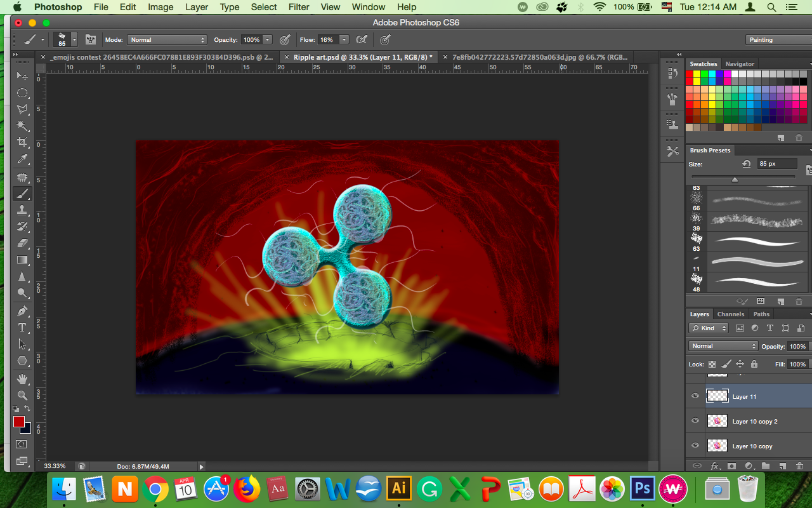Select the Eyedropper tool
This screenshot has width=812, height=508.
coord(22,158)
